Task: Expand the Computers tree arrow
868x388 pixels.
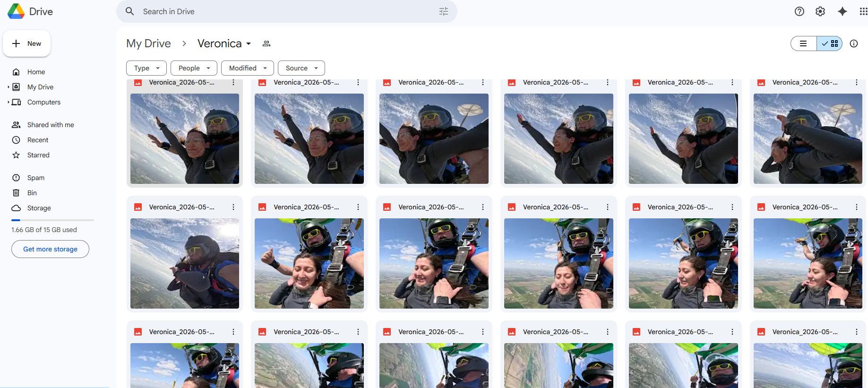Action: (x=9, y=102)
